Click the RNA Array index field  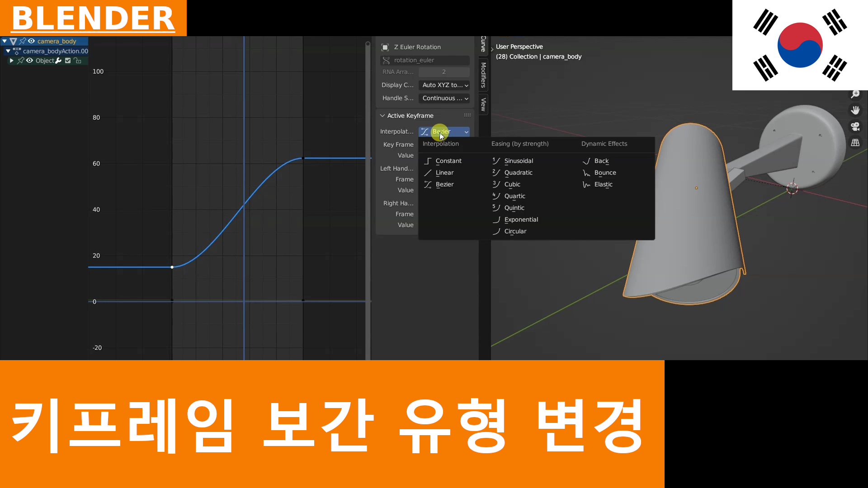[x=444, y=72]
